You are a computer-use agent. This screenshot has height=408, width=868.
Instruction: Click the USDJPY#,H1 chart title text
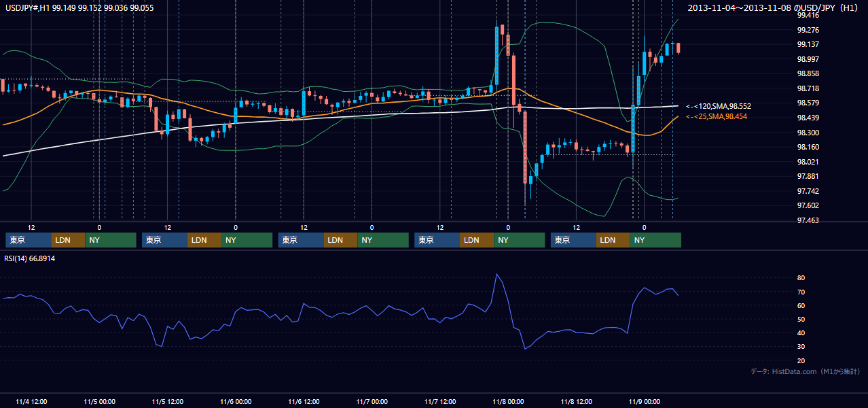(79, 8)
